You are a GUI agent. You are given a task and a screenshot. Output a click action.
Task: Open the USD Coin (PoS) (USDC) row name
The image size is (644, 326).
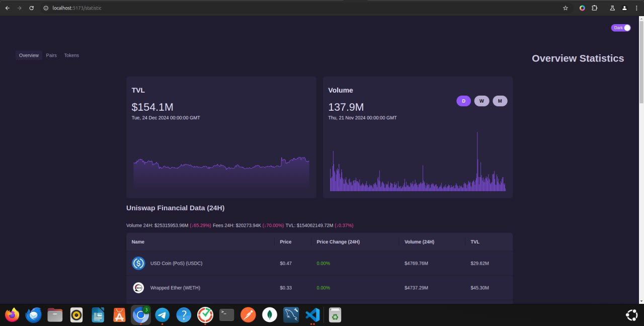click(x=176, y=263)
